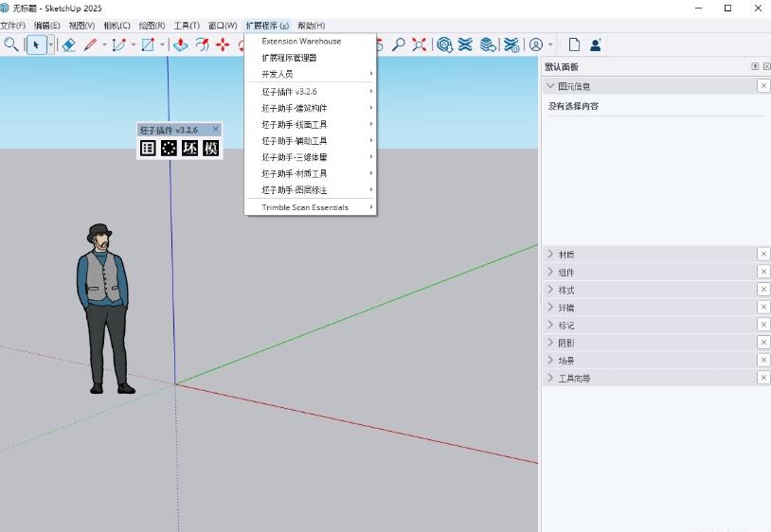Select the Zoom magnifier tool
Image resolution: width=771 pixels, height=532 pixels.
tap(398, 44)
